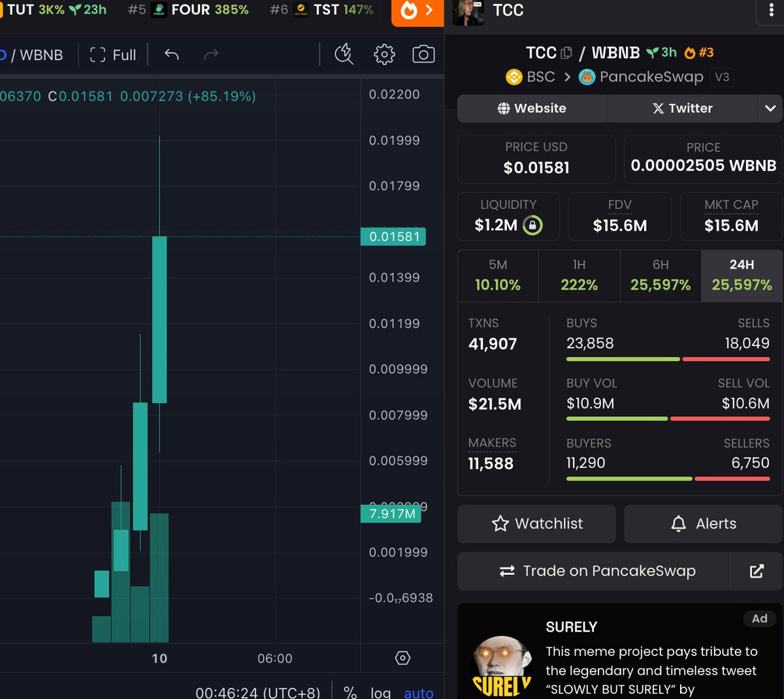This screenshot has height=699, width=784.
Task: Toggle percent scale on the chart
Action: pos(350,692)
